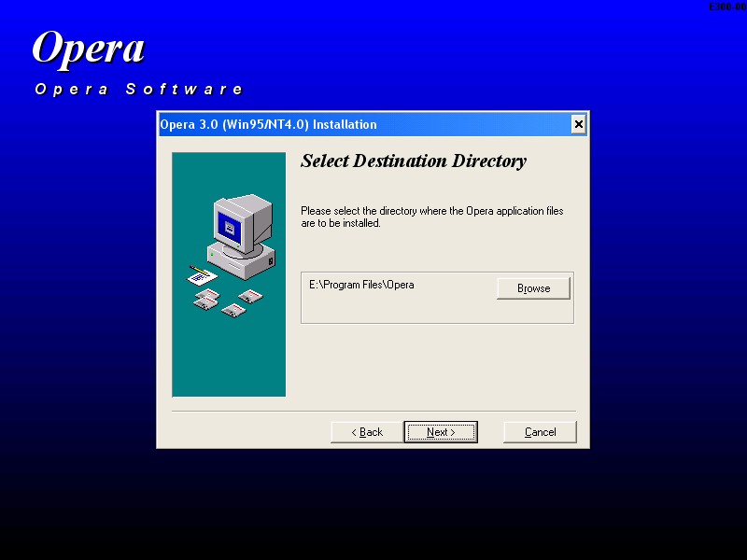The image size is (747, 560).
Task: Click the 'Opera Software' background text
Action: tap(139, 89)
